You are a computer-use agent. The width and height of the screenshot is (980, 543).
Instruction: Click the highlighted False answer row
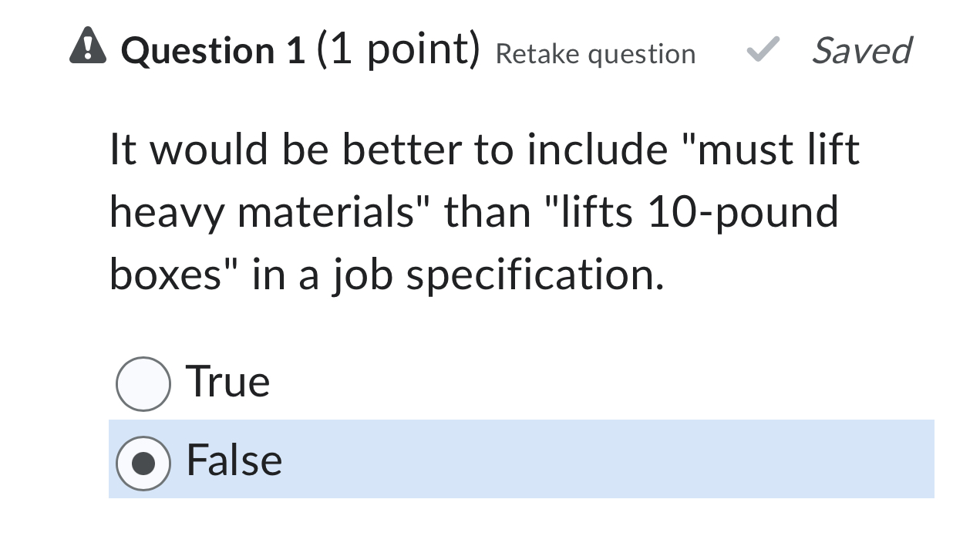click(x=520, y=459)
